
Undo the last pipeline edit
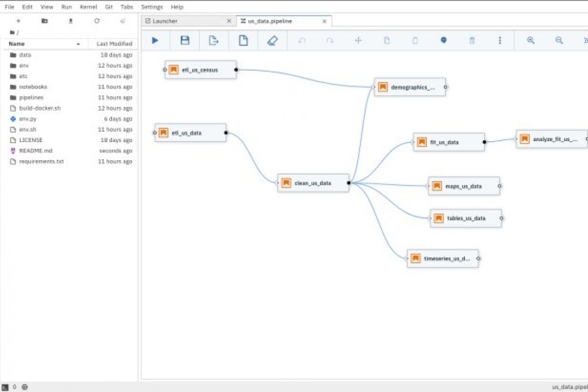(302, 41)
